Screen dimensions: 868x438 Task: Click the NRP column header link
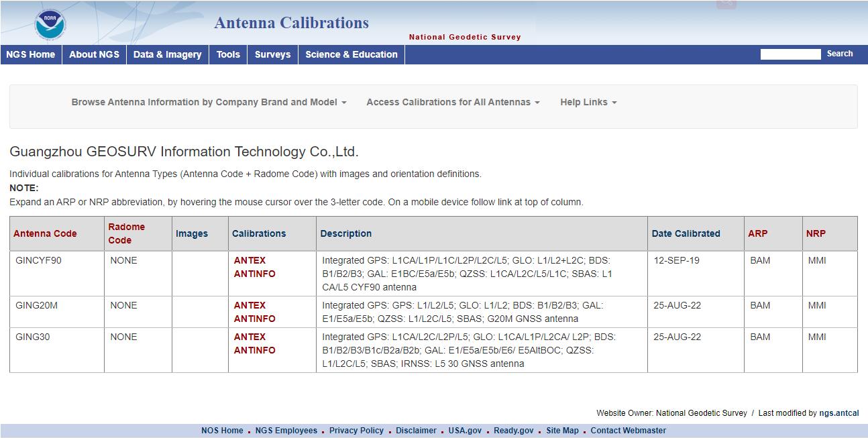click(816, 233)
